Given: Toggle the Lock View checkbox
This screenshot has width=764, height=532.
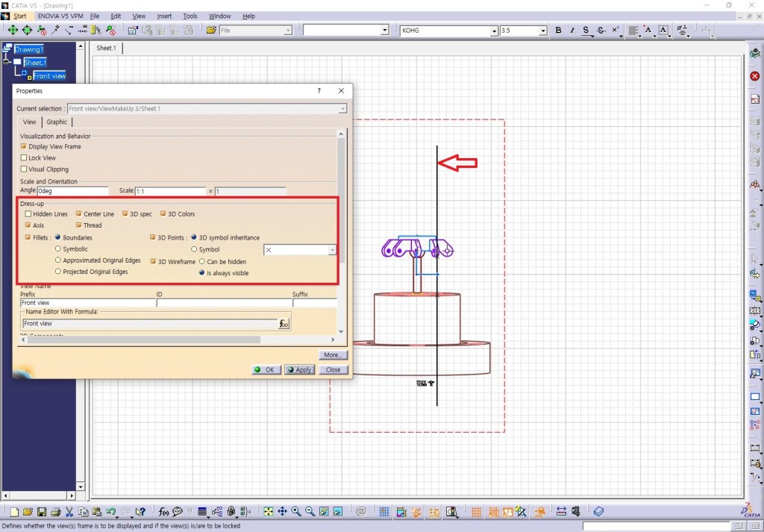Looking at the screenshot, I should coord(24,158).
